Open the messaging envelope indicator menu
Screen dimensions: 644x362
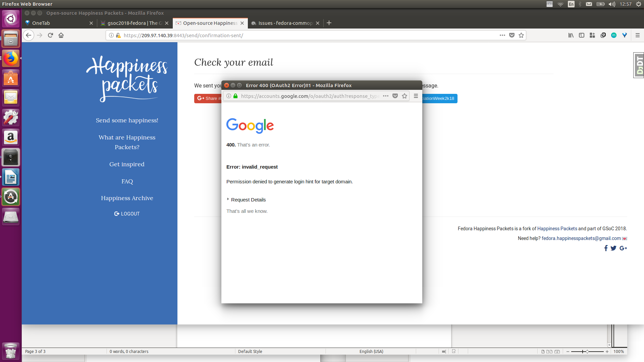click(589, 4)
